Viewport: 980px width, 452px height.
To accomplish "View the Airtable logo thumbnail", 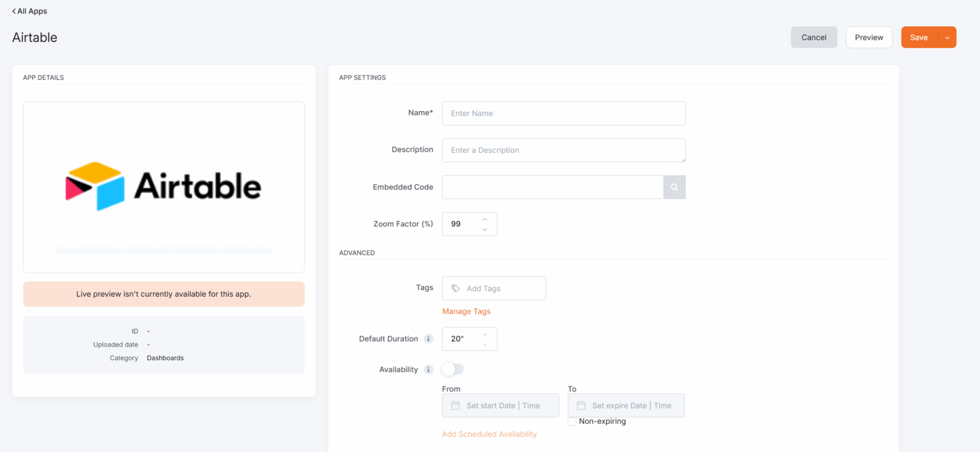I will (x=163, y=186).
